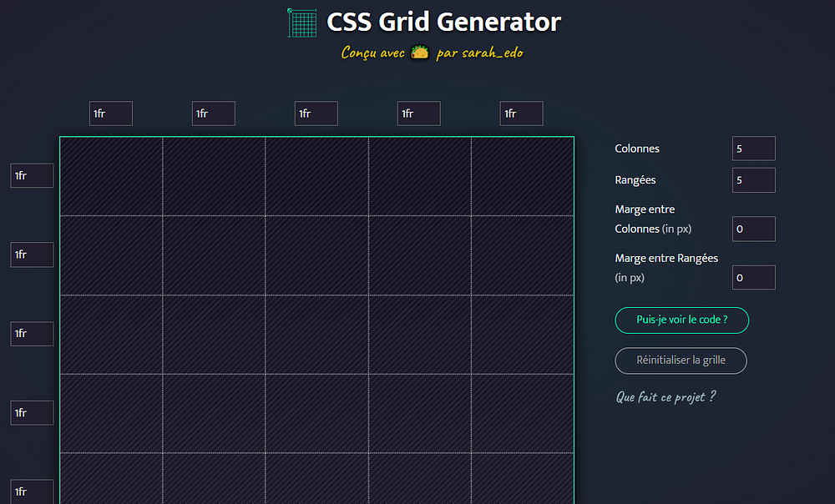The width and height of the screenshot is (835, 504).
Task: Click the second row 1fr size field
Action: (x=32, y=255)
